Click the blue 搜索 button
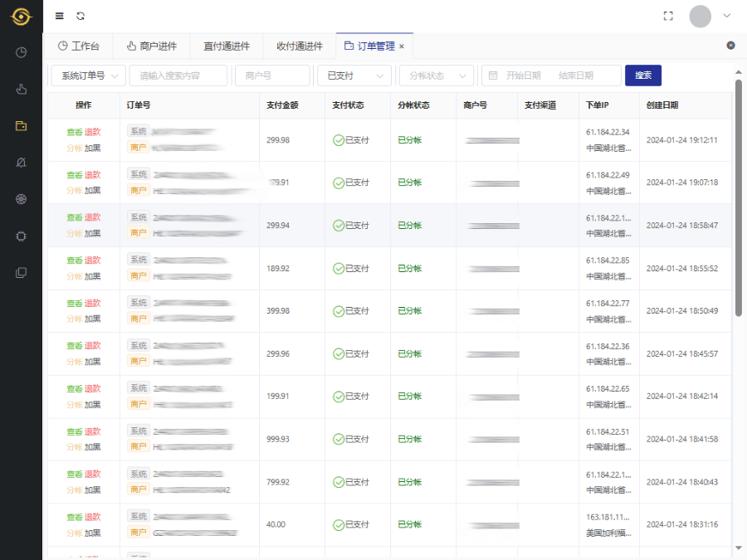The width and height of the screenshot is (747, 560). click(x=642, y=75)
